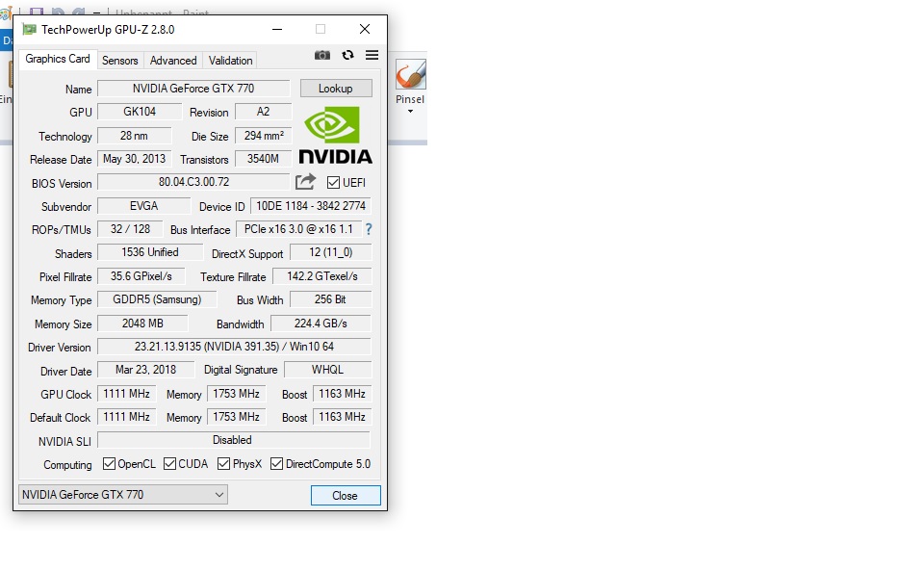Screen dimensions: 924x570
Task: Click the GPU-Z title bar app icon
Action: click(30, 29)
